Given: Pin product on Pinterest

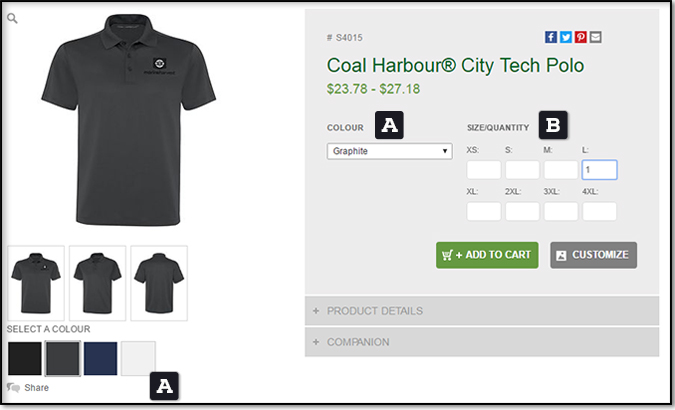Looking at the screenshot, I should coord(581,37).
